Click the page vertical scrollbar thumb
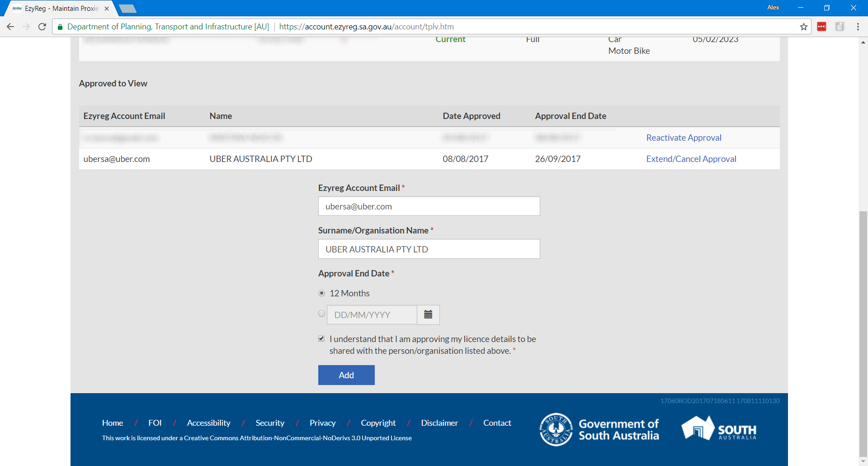The height and width of the screenshot is (466, 868). pos(863,334)
